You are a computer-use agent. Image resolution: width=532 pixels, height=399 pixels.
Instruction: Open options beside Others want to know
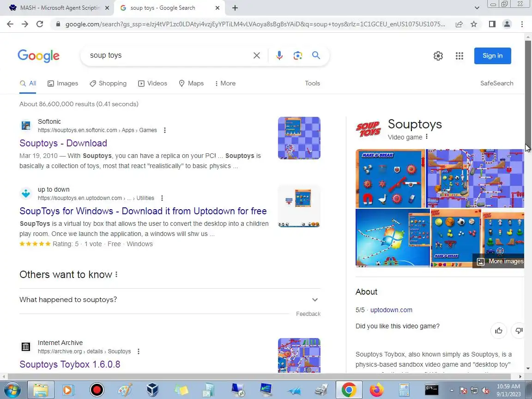tap(116, 274)
